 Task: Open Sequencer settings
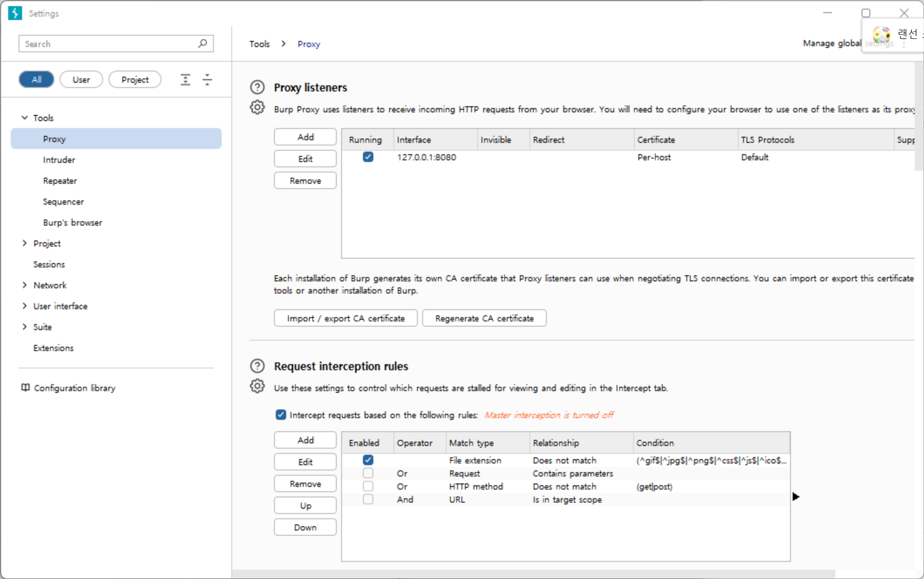[63, 202]
